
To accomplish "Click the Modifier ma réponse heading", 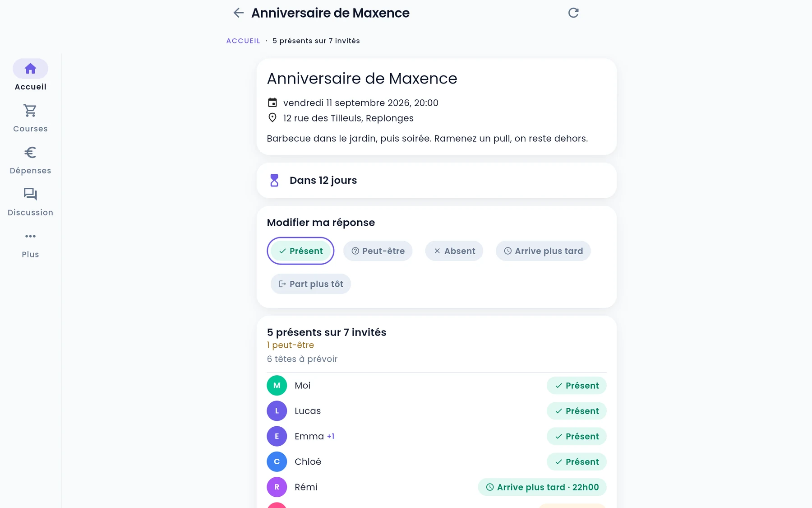I will (x=321, y=223).
